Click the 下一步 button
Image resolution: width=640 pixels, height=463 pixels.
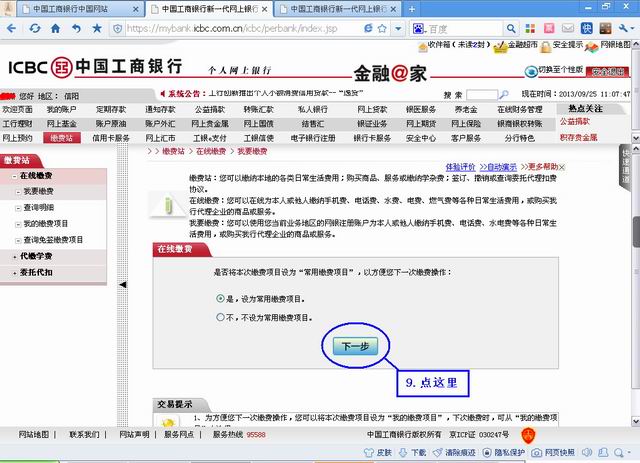356,347
